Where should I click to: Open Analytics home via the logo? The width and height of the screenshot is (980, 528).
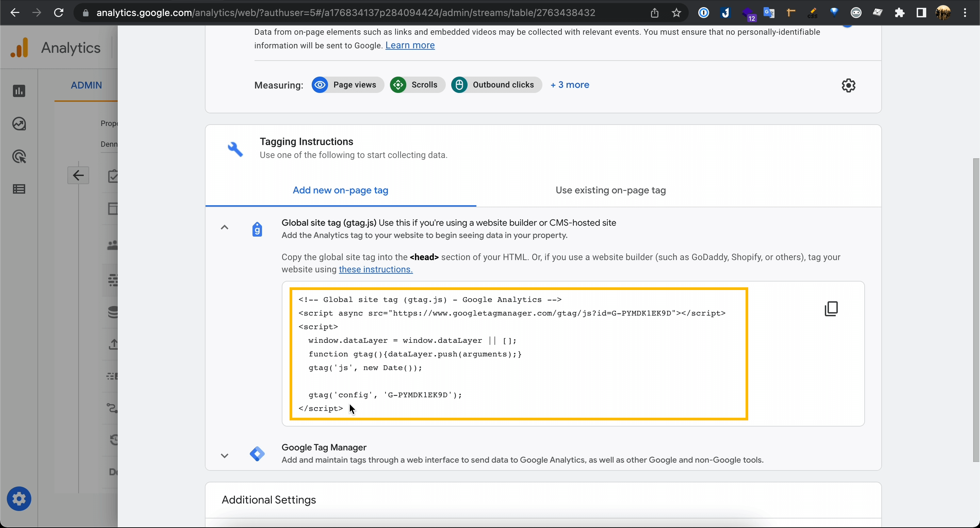(x=19, y=48)
